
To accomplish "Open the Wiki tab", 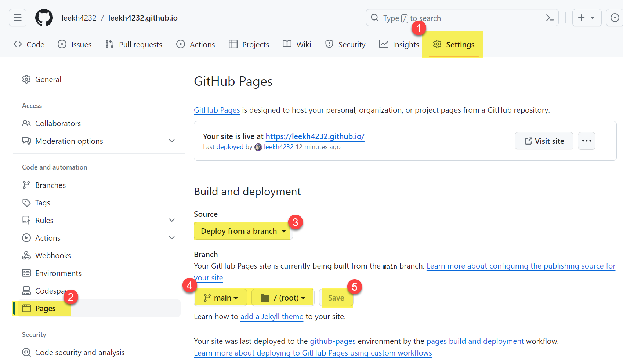I will tap(297, 44).
